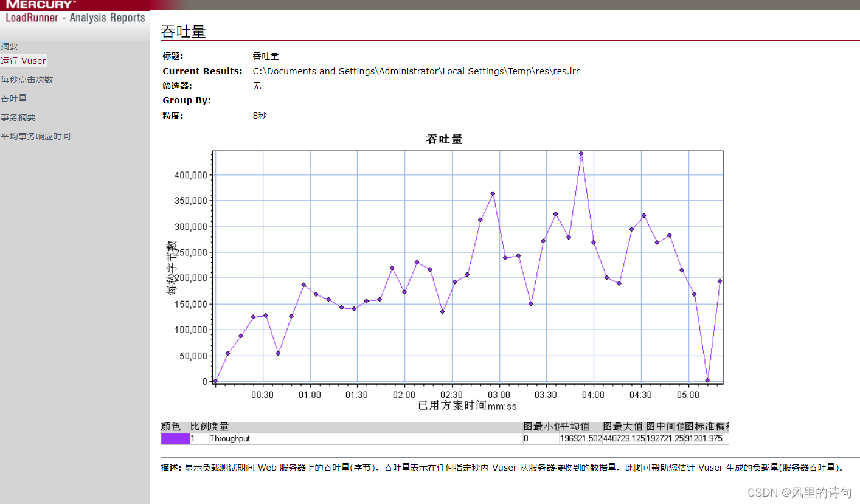
Task: Click the 02:00 label on time axis
Action: pyautogui.click(x=404, y=395)
